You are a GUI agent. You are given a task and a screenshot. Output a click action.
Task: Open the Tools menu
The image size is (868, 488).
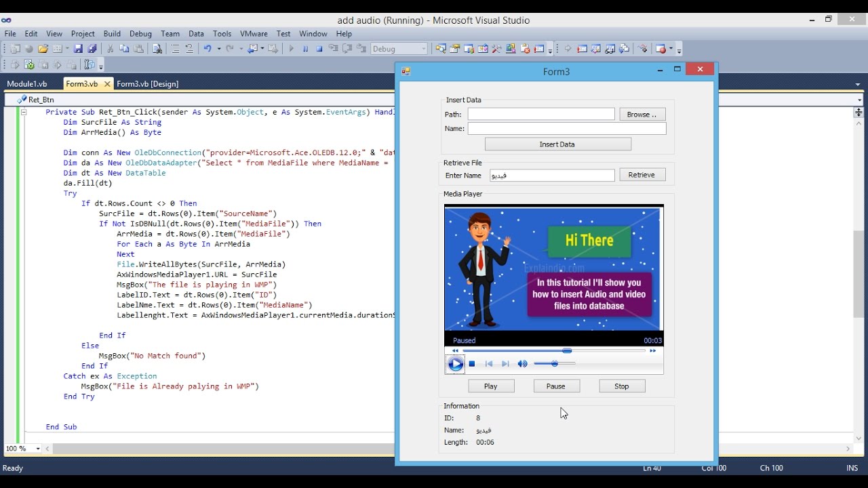[x=222, y=34]
